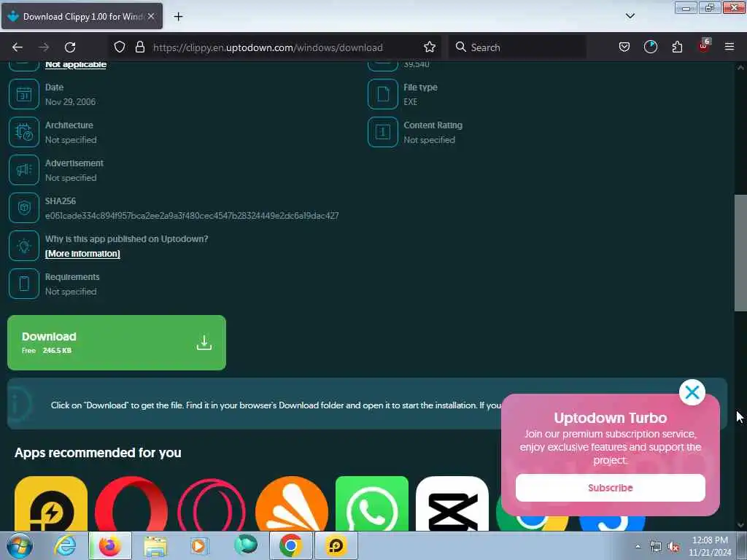Click the Content Rating icon
747x560 pixels.
coord(382,132)
